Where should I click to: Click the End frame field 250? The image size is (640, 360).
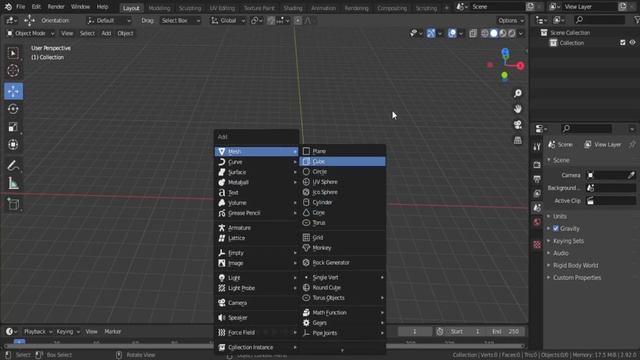tap(506, 331)
